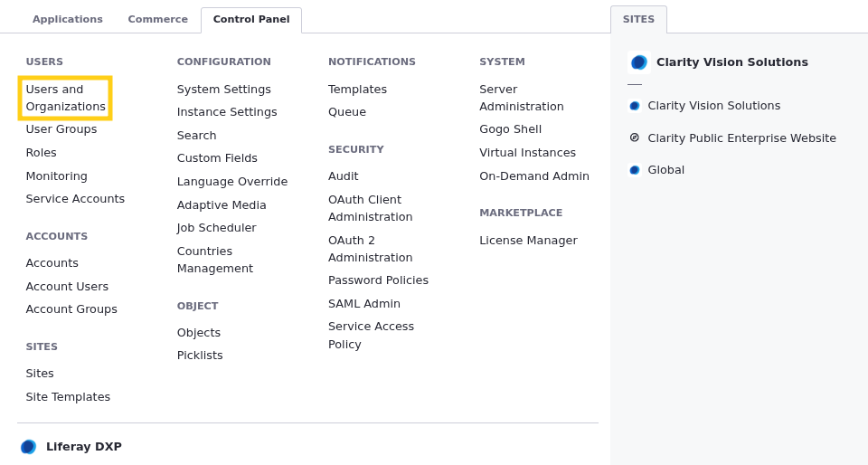Open the SITES tab
868x465 pixels.
pyautogui.click(x=638, y=19)
